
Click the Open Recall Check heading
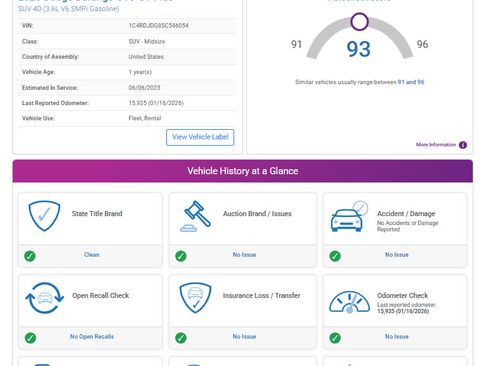pos(101,296)
